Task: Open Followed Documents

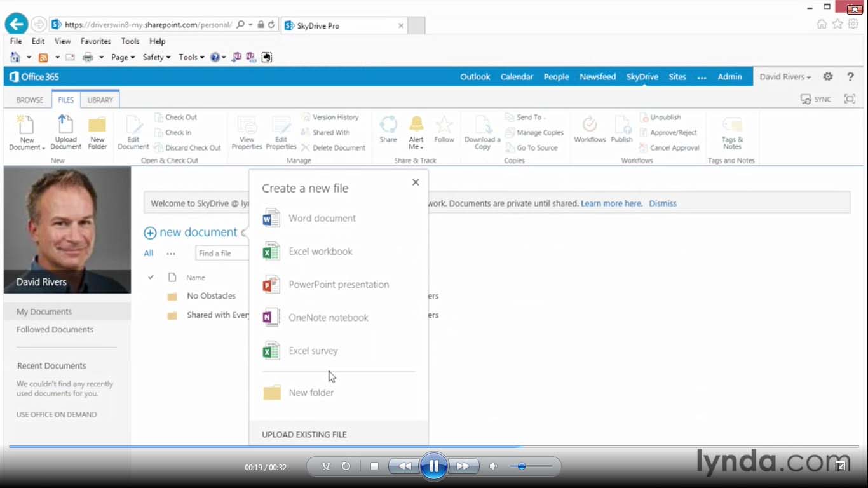Action: pyautogui.click(x=55, y=329)
